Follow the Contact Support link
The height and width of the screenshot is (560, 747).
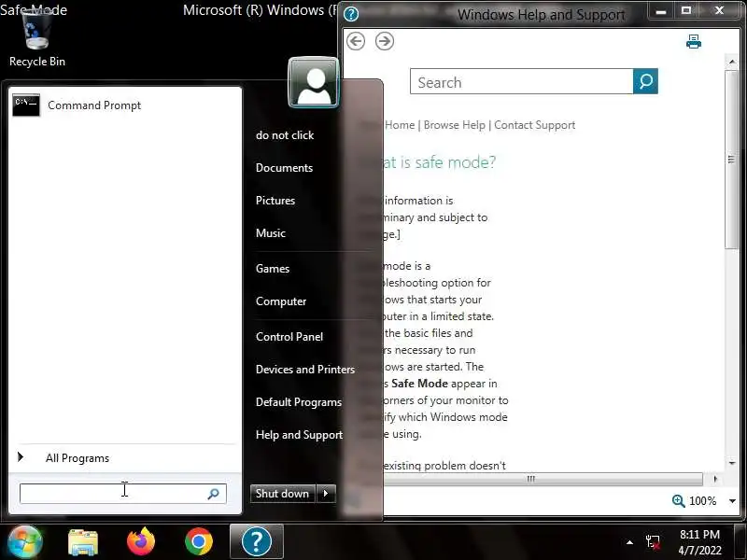[x=534, y=125]
